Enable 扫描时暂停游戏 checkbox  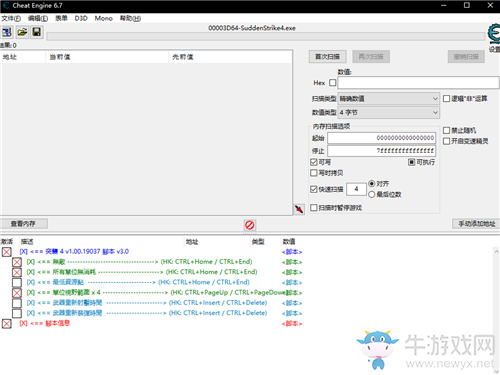point(313,208)
